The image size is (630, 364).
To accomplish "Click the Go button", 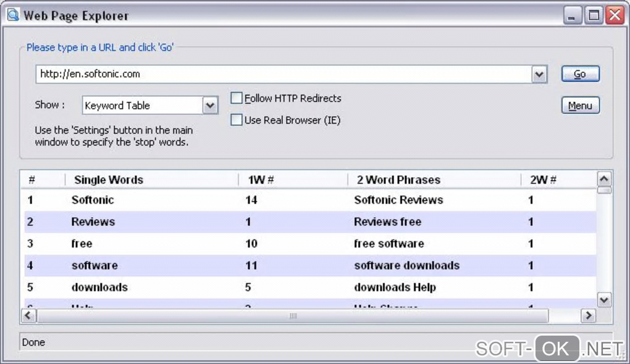I will tap(580, 74).
